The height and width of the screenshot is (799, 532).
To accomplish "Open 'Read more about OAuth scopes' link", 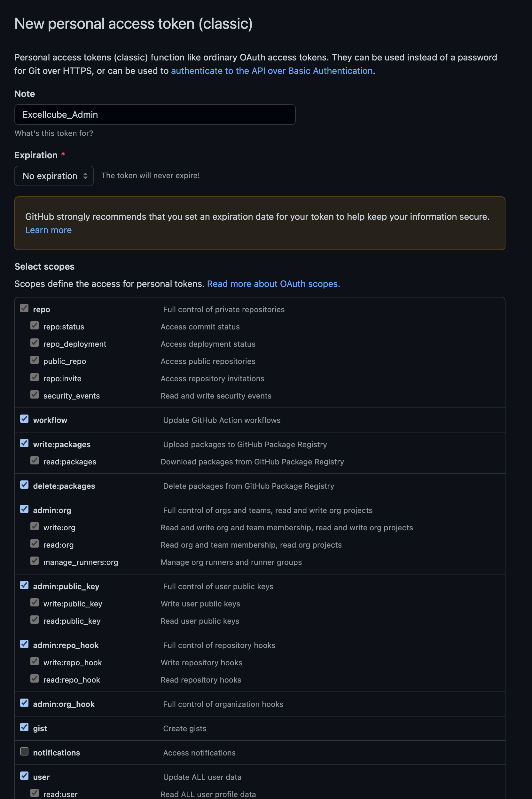I will pos(273,284).
